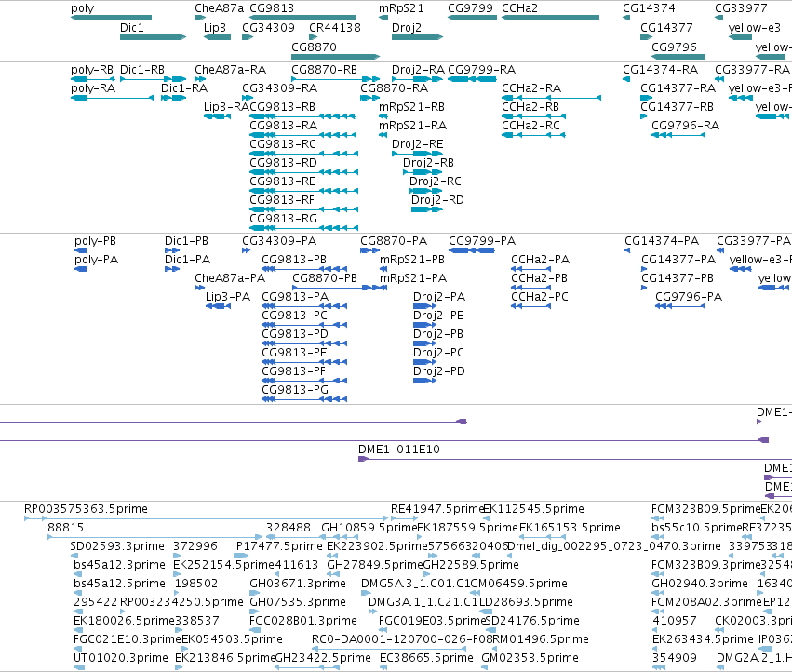Click the poly-RA transcript glyph
Viewport: 792px width, 672px height.
click(x=112, y=98)
